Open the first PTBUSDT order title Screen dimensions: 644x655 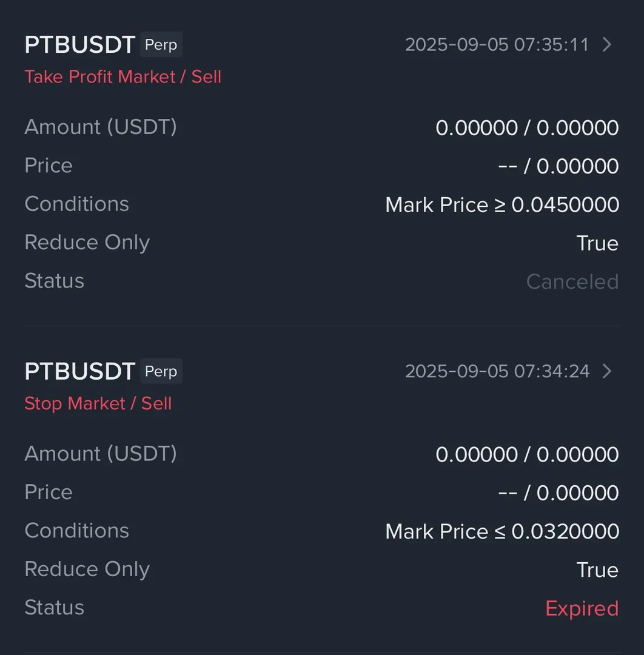79,45
